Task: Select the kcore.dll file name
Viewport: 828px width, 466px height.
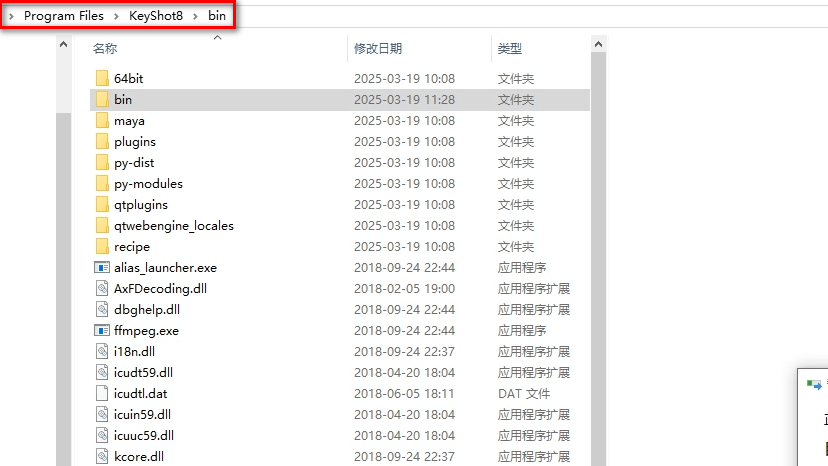Action: coord(139,456)
